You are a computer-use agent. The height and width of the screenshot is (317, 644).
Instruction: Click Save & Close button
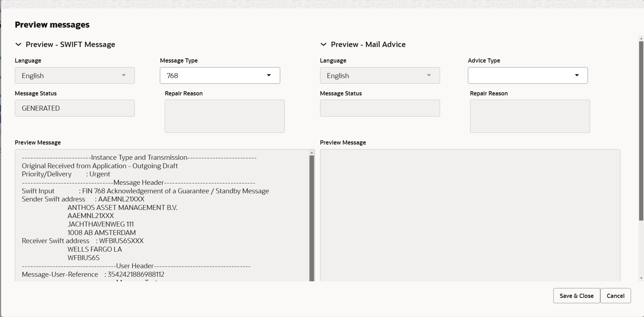click(x=576, y=296)
